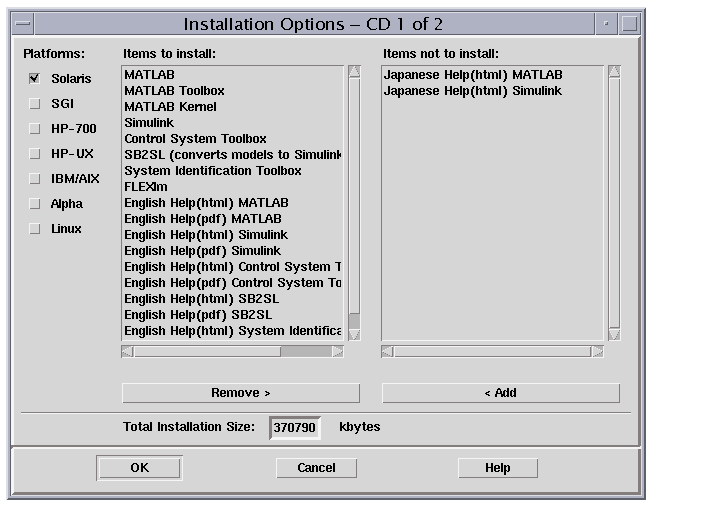
Task: Enable the Alpha platform checkbox
Action: [35, 203]
